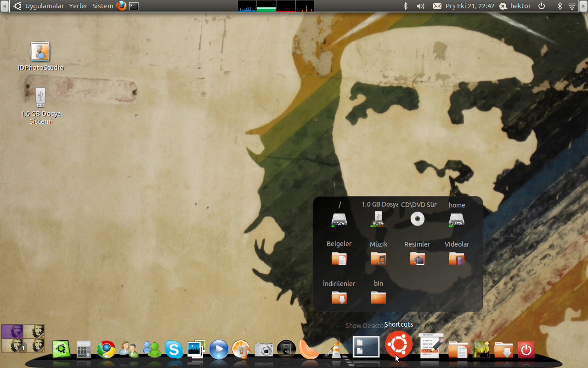Hide the panel using right edge arrow

click(584, 6)
